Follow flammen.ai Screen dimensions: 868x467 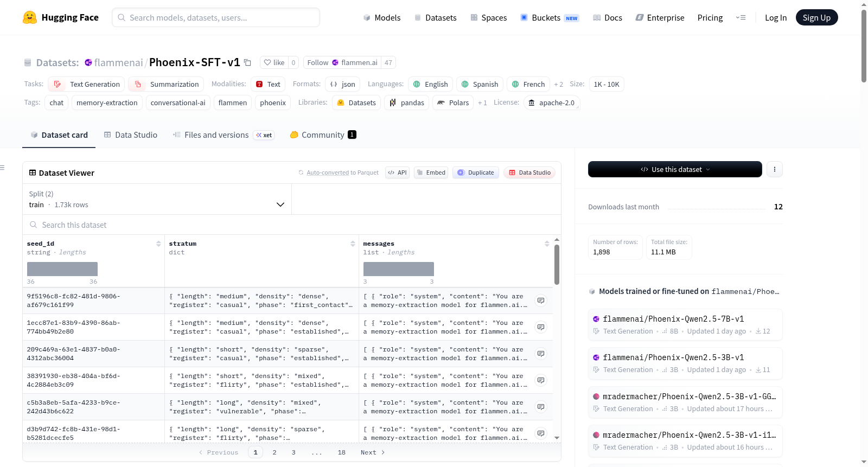[x=342, y=62]
